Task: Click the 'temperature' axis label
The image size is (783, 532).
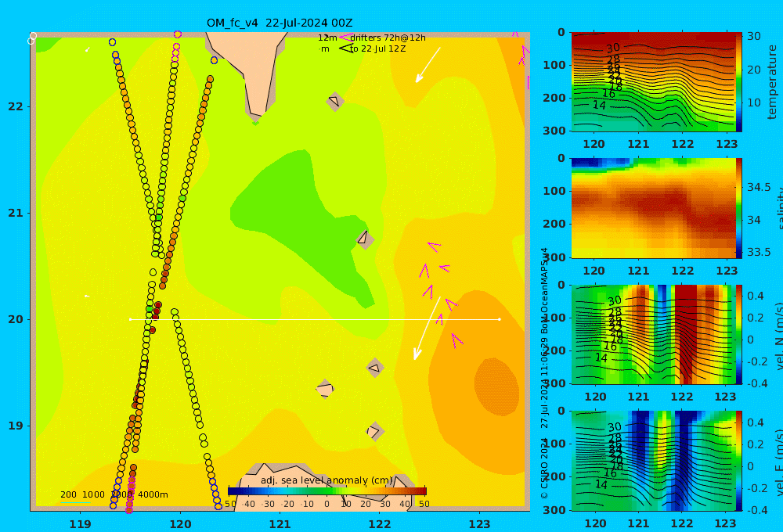Action: tap(773, 82)
